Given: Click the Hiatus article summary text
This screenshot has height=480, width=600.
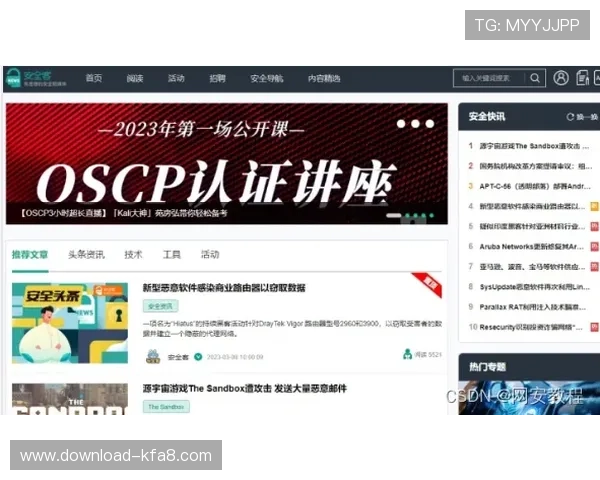Looking at the screenshot, I should 292,328.
